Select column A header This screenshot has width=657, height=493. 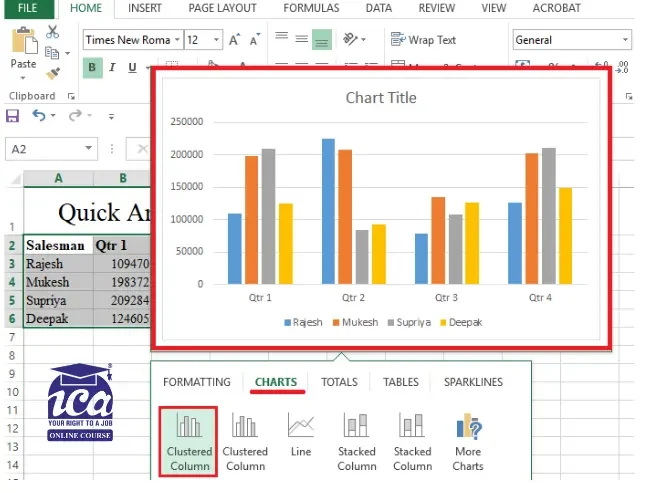point(58,178)
